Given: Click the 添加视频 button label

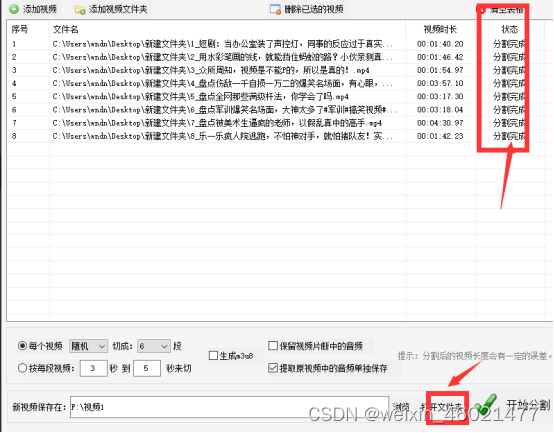Looking at the screenshot, I should [40, 9].
